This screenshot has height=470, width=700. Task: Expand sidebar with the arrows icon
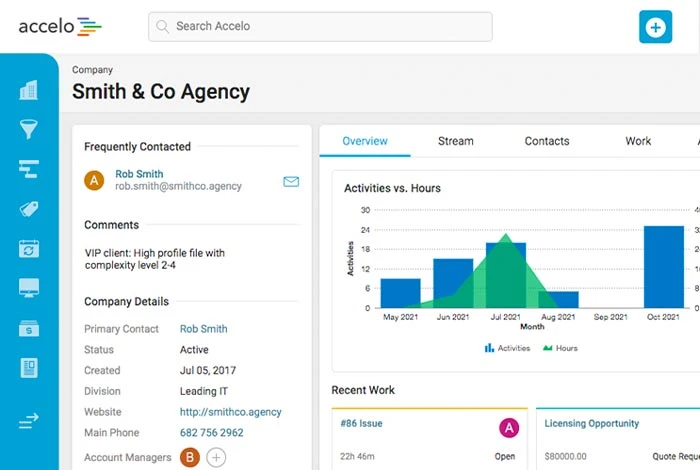(29, 420)
